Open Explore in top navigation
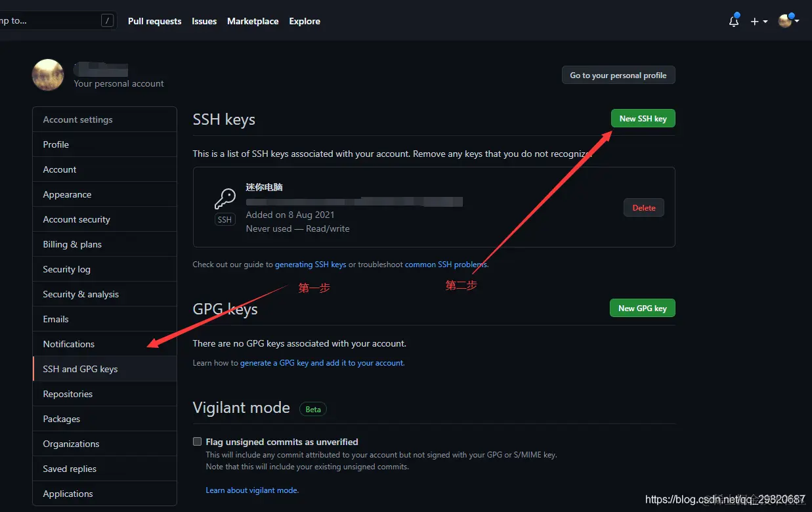 305,21
